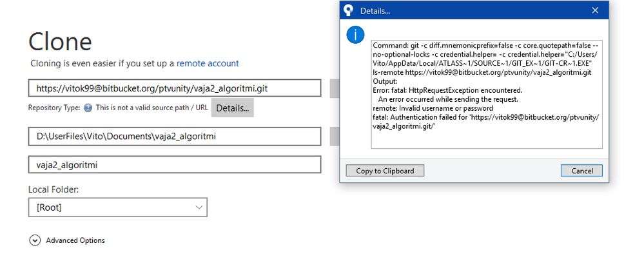Cancel the Details dialog
Screen dimensions: 644x259
[x=581, y=171]
